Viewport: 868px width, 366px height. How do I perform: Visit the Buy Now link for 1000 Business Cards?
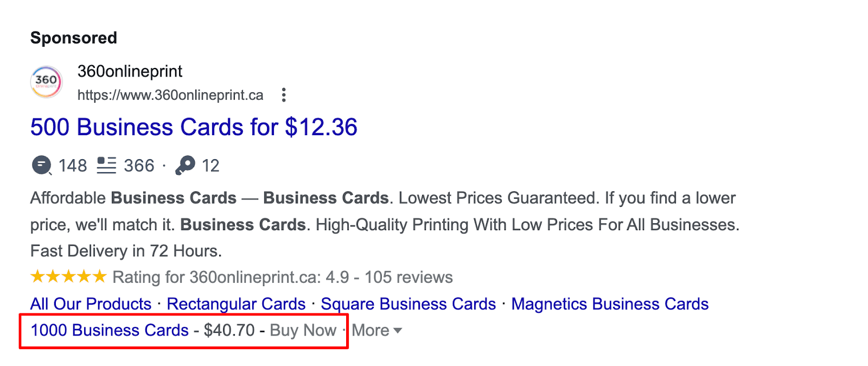[x=303, y=330]
